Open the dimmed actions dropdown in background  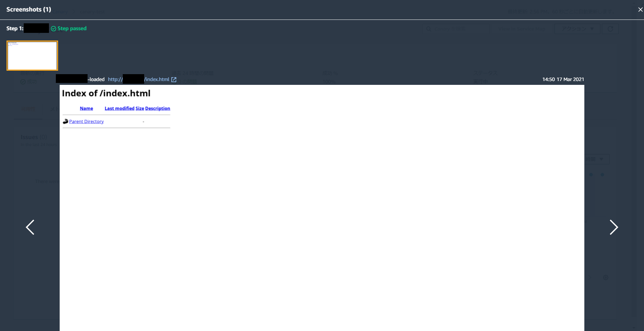click(x=577, y=29)
